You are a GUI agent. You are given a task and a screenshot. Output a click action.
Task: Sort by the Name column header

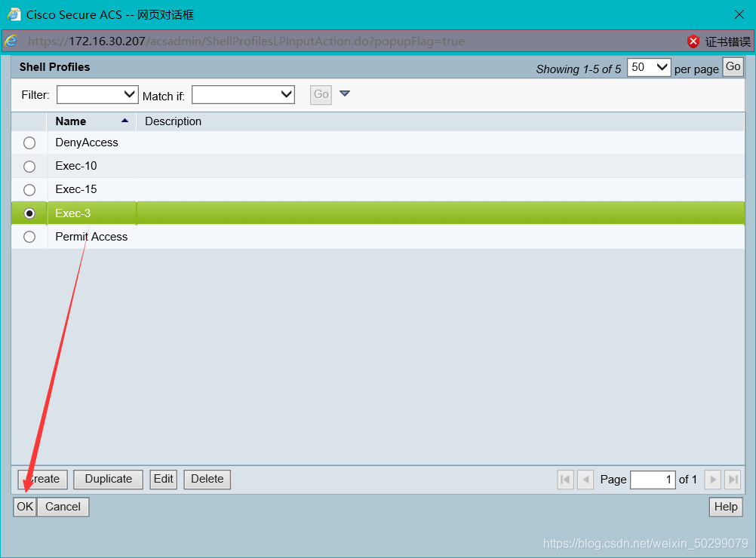coord(70,121)
